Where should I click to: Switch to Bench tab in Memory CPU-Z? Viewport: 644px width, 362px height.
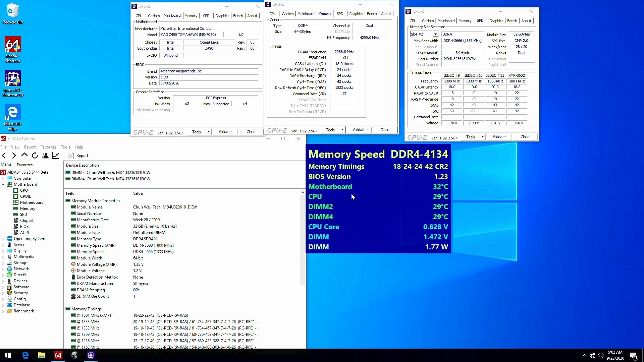tap(372, 14)
